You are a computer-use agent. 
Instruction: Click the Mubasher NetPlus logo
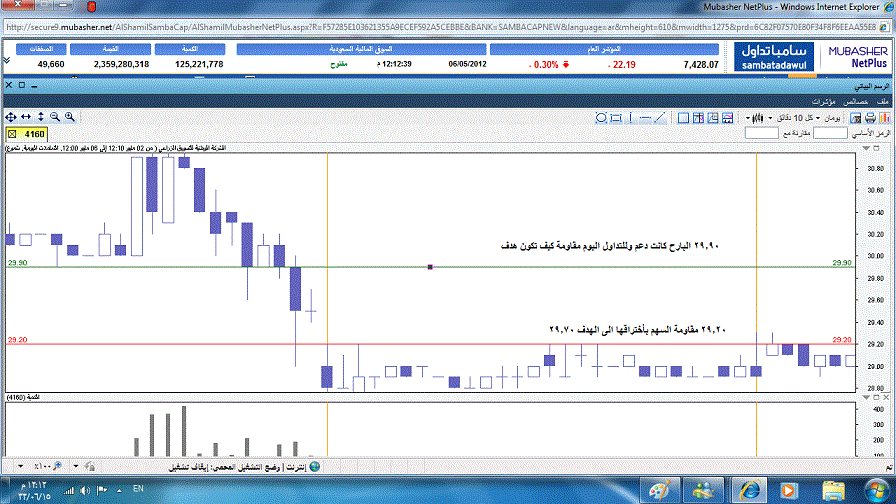pyautogui.click(x=857, y=57)
